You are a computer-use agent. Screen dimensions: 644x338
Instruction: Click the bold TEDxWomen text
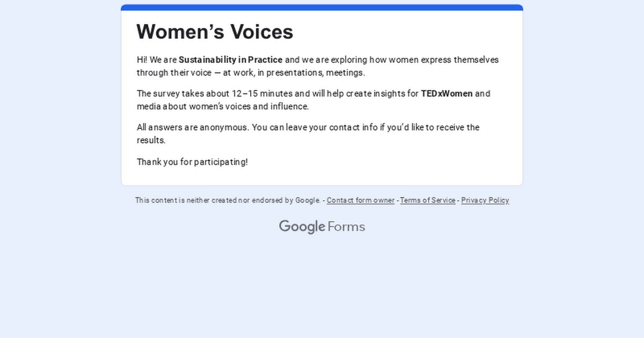pos(447,93)
